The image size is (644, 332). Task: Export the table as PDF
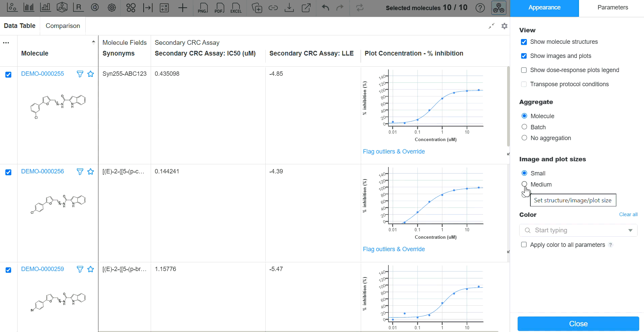219,8
